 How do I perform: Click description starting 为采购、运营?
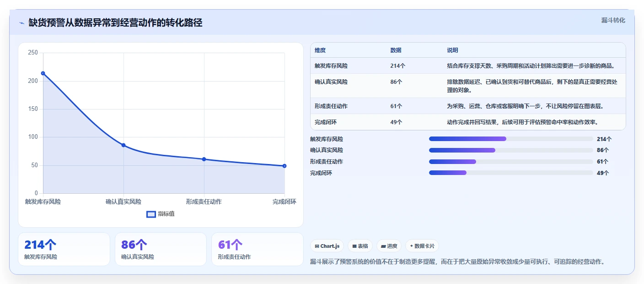click(525, 106)
